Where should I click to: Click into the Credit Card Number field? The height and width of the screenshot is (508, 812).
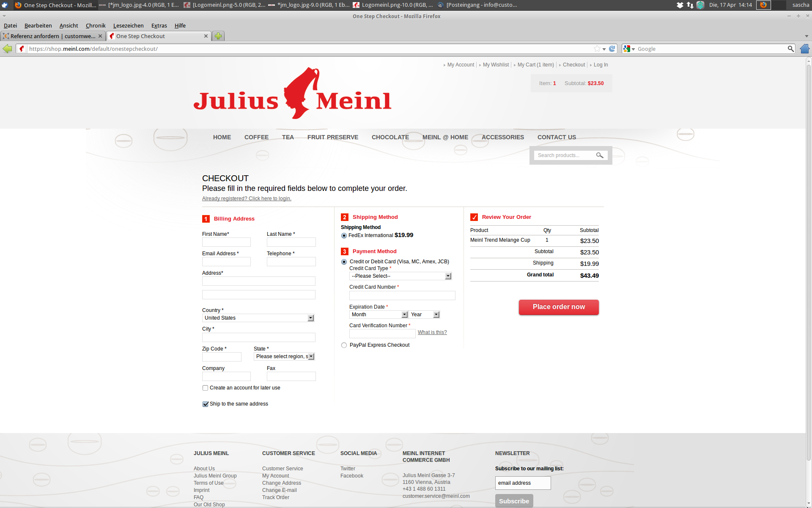click(x=402, y=295)
